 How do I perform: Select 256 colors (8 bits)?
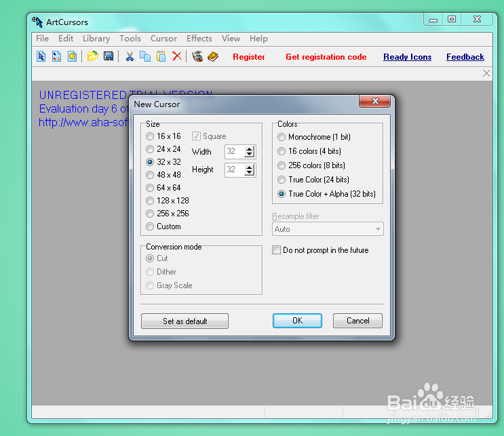coord(311,165)
